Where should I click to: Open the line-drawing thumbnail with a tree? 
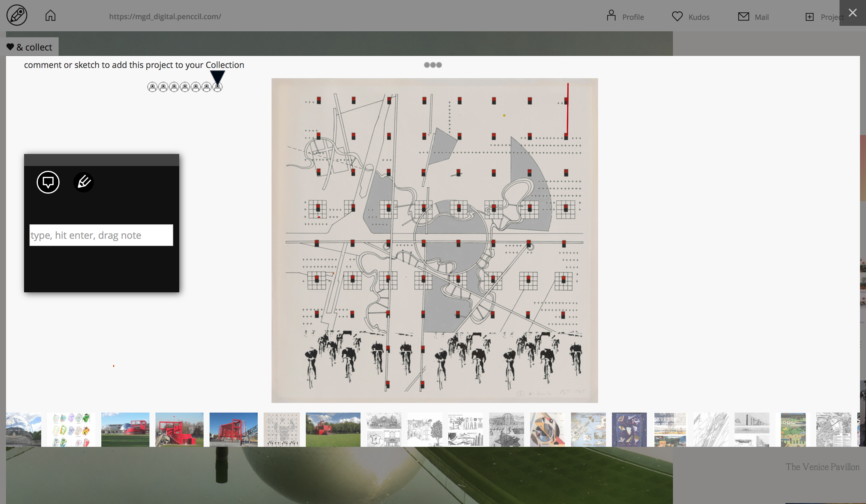pos(425,430)
